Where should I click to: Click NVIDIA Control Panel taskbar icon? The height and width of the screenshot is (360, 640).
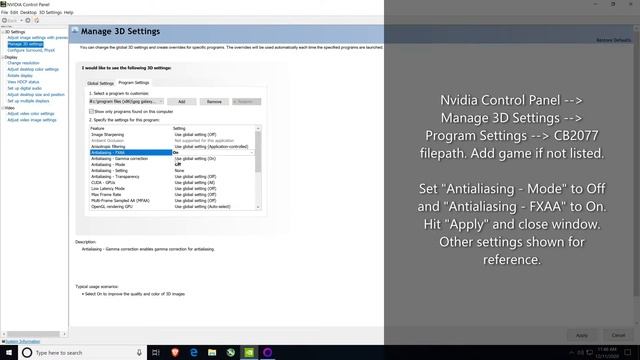pyautogui.click(x=249, y=352)
